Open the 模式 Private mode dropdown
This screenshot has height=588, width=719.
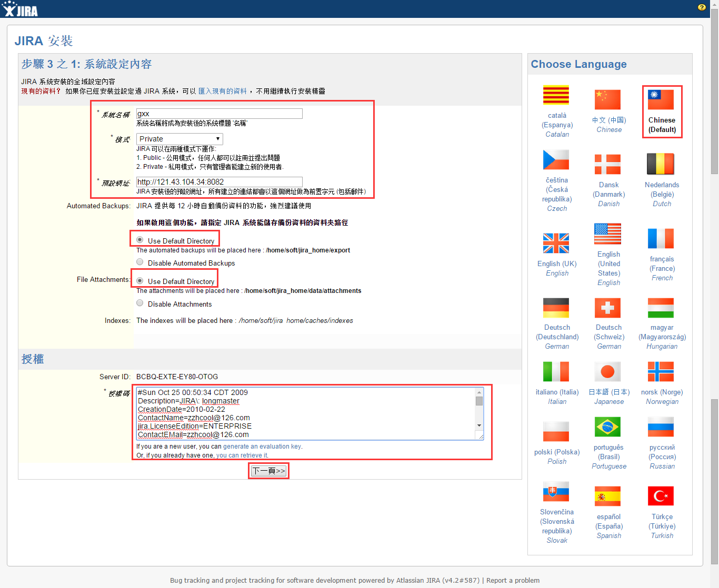coord(179,139)
